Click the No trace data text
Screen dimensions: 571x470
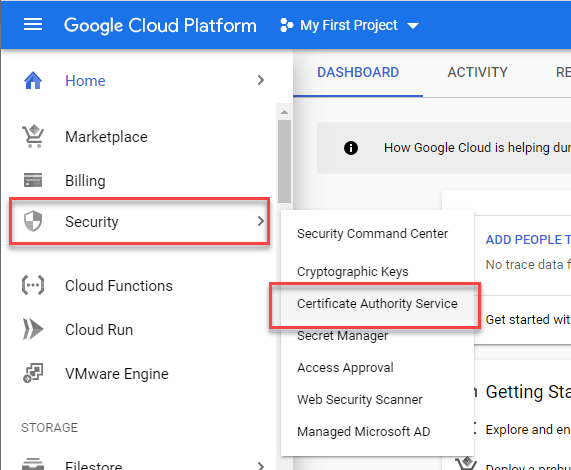point(528,265)
